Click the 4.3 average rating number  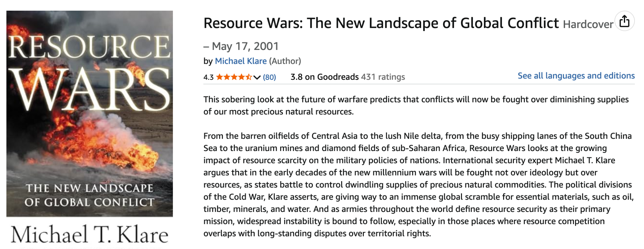[208, 77]
